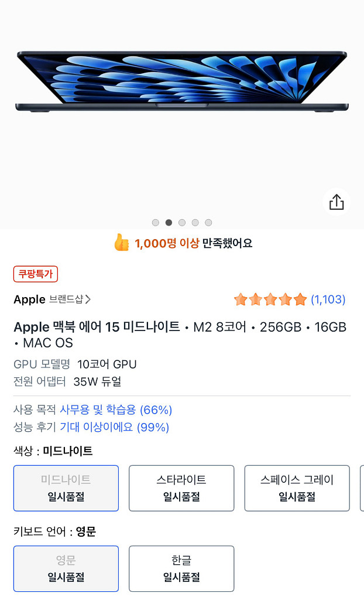Select the 한글 keyboard language
This screenshot has height=600, width=364.
(x=181, y=569)
